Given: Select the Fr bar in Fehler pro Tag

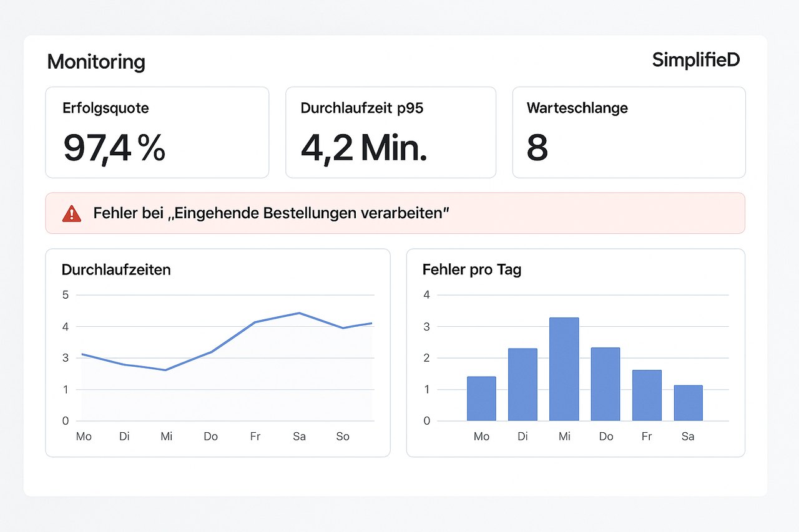Looking at the screenshot, I should (x=647, y=395).
